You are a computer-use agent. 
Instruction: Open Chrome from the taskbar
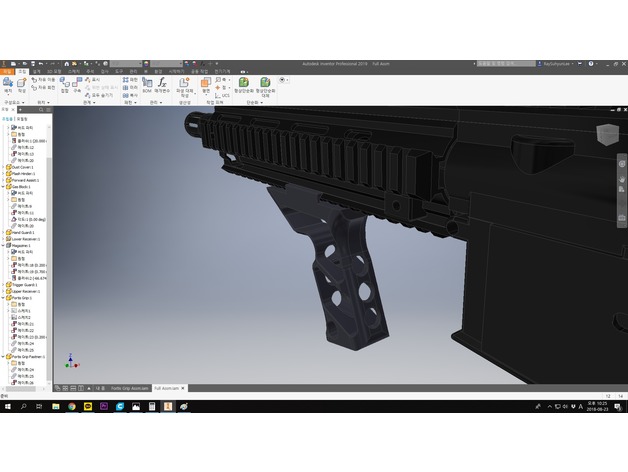tap(72, 407)
